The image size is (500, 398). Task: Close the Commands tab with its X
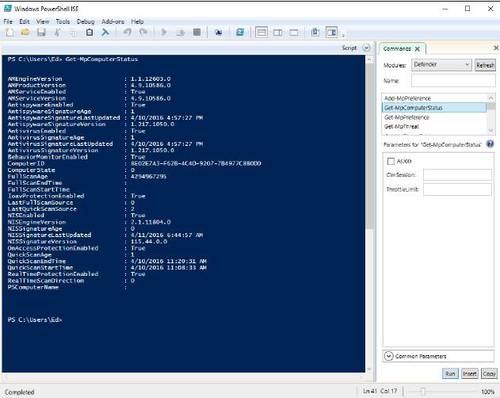[x=417, y=49]
